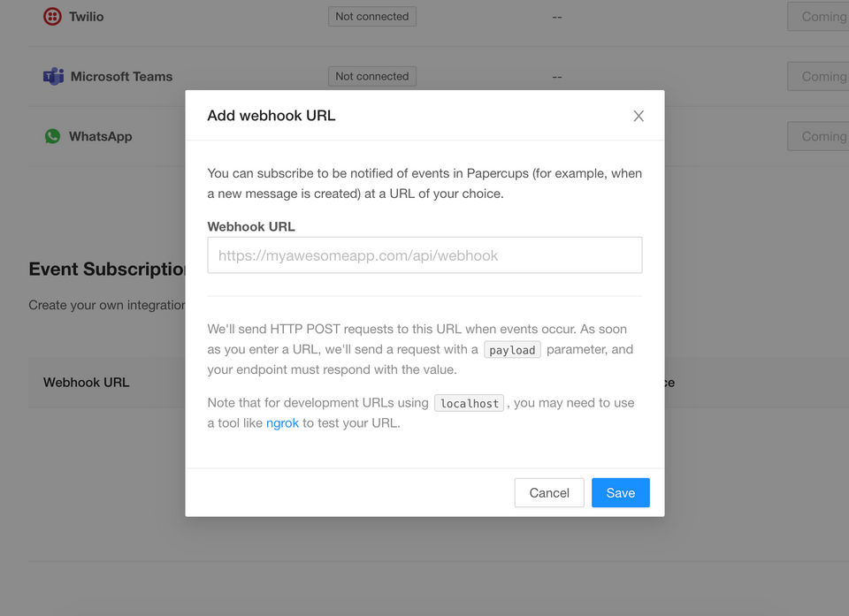Click the WhatsApp integration name
This screenshot has height=616, width=849.
tap(100, 136)
